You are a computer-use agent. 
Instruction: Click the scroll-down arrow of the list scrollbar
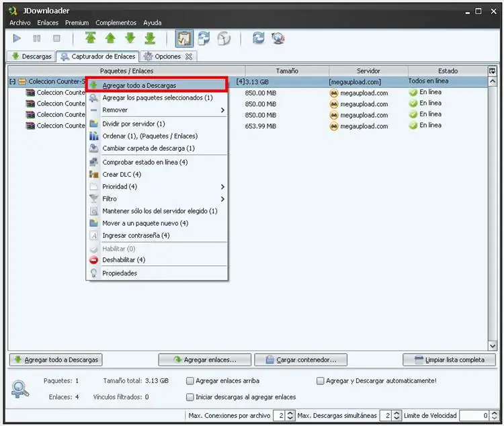coord(493,346)
